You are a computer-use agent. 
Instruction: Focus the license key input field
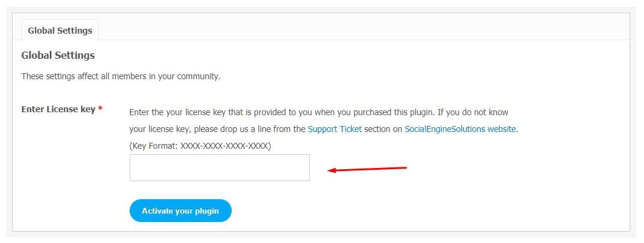pyautogui.click(x=219, y=167)
